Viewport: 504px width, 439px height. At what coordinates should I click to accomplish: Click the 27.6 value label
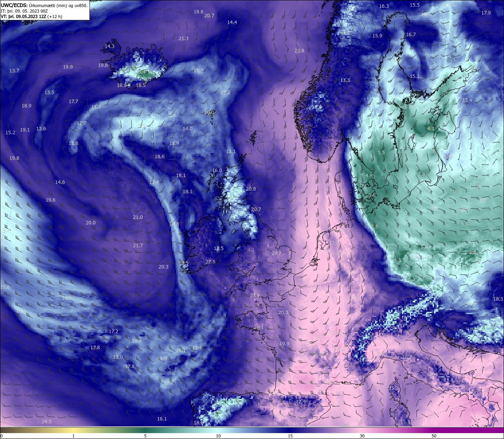tap(255, 295)
